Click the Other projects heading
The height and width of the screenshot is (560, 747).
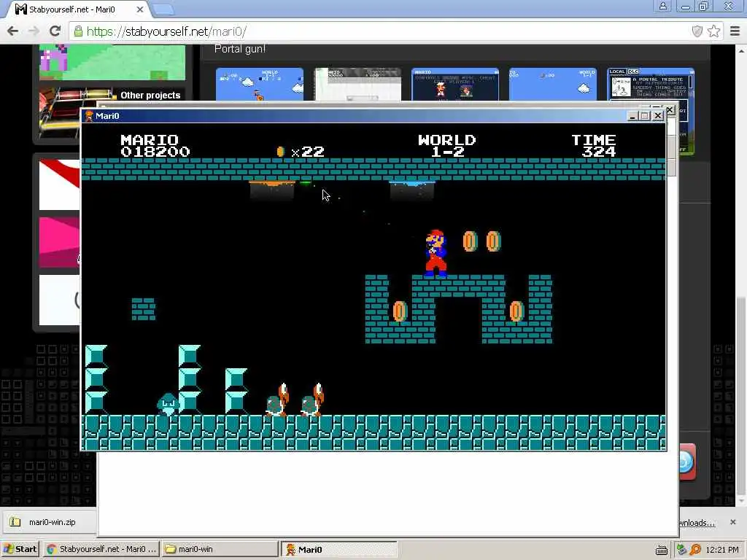[x=150, y=96]
